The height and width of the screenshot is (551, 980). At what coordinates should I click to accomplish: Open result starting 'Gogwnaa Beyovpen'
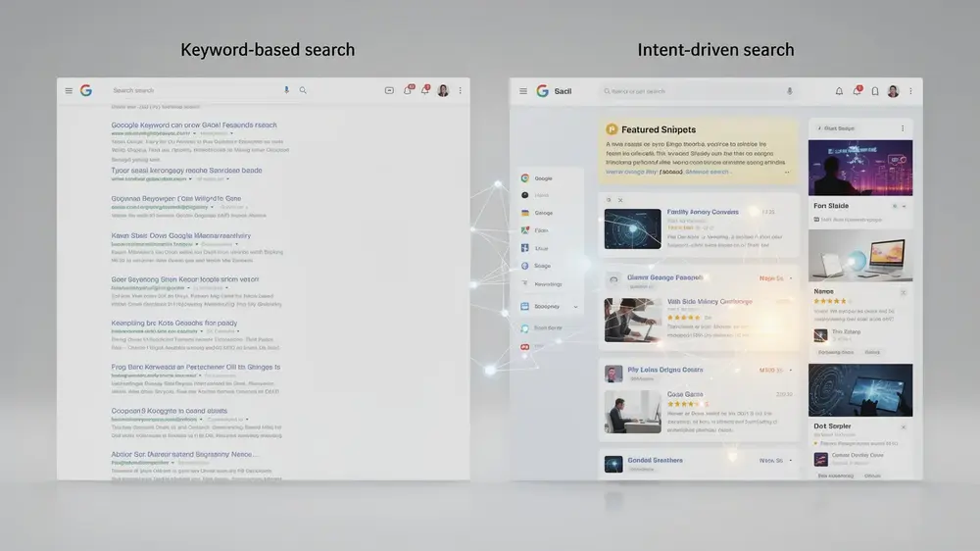click(175, 198)
